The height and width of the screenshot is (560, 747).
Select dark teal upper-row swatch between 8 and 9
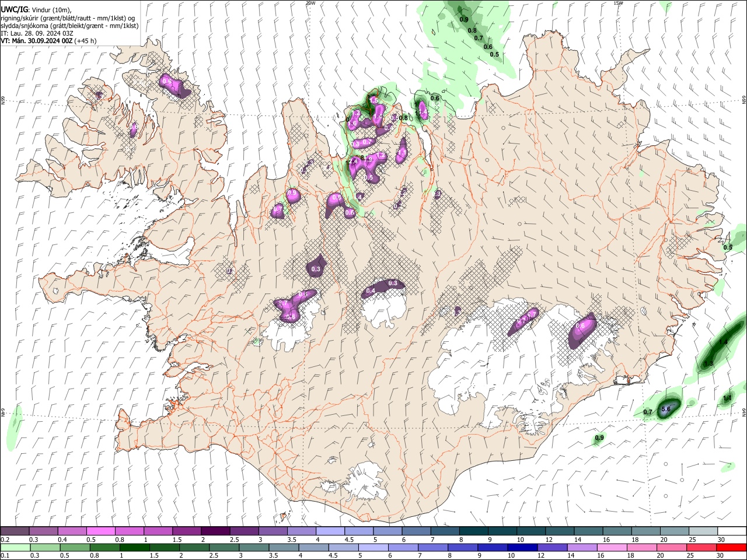(474, 531)
